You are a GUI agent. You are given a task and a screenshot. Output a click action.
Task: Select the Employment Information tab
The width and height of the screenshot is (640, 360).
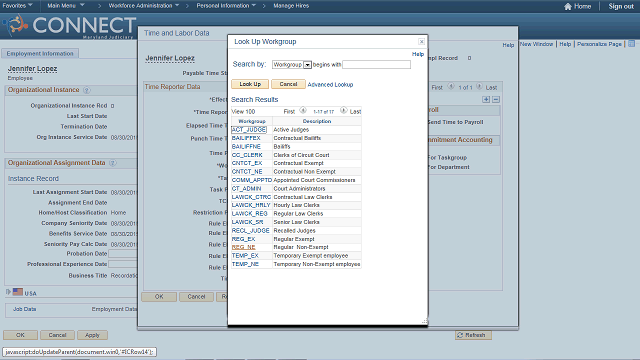click(40, 53)
